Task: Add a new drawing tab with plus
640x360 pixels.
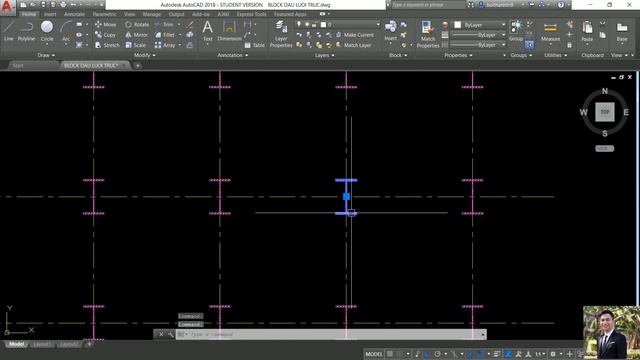Action: tap(138, 65)
